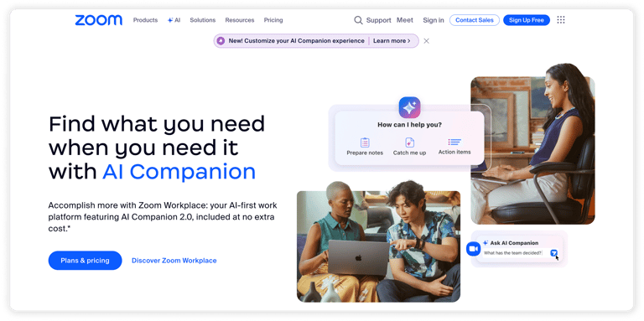Click the 'How can I help you?' text
The width and height of the screenshot is (644, 321).
coord(409,125)
